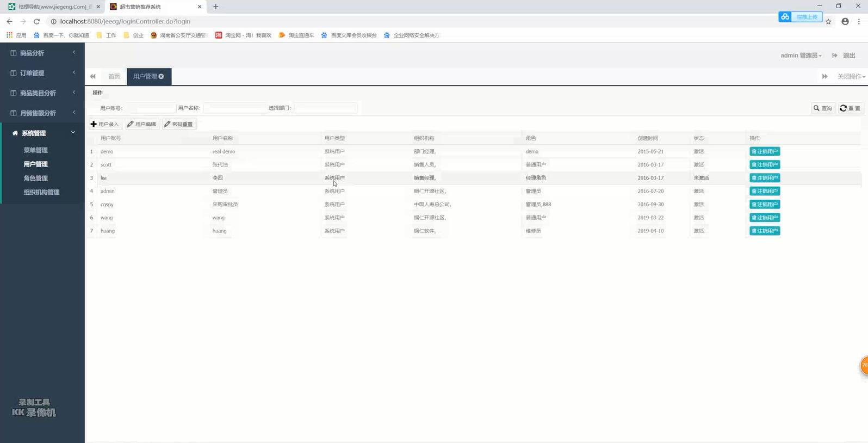Click the browser address bar URL
The height and width of the screenshot is (443, 868).
125,21
